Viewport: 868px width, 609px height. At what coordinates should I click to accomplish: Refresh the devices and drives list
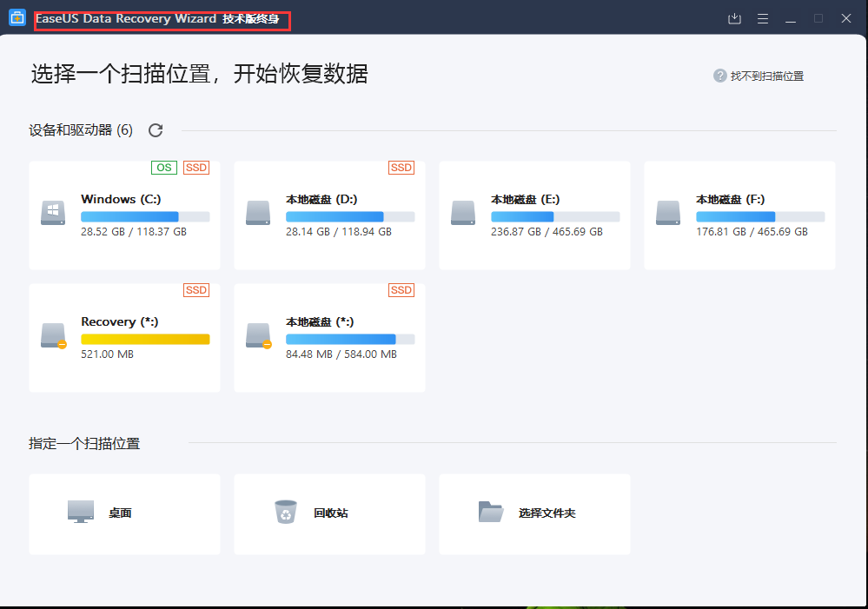(156, 130)
